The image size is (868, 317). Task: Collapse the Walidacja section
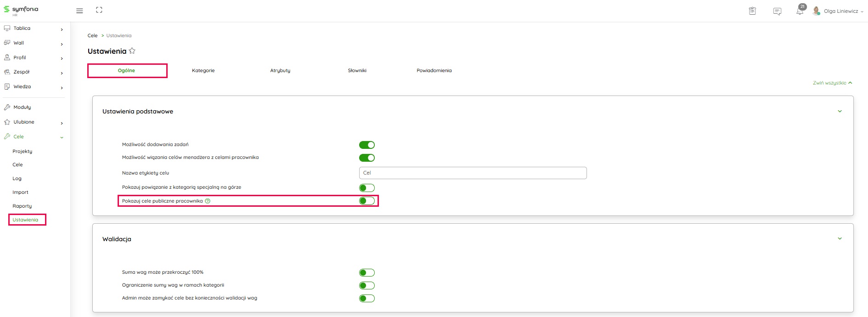click(x=840, y=238)
